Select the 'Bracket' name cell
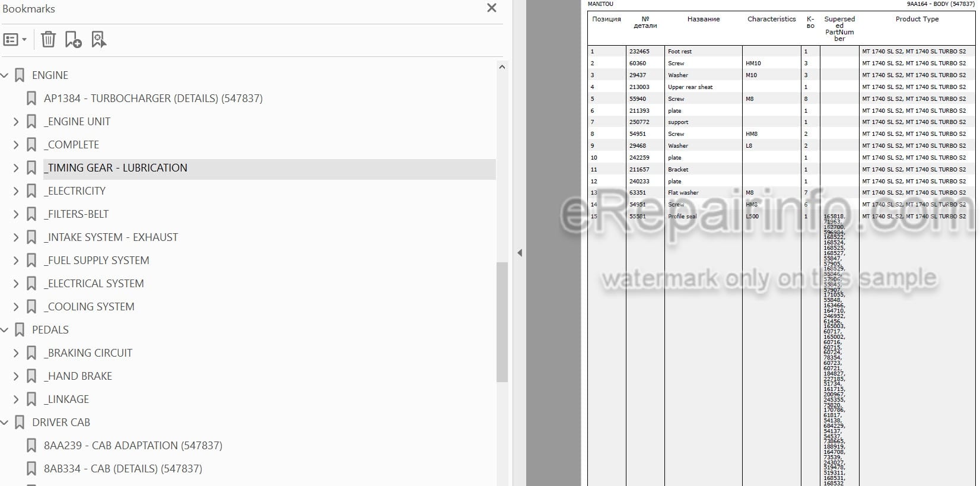Screen dimensions: 980x486 703,170
